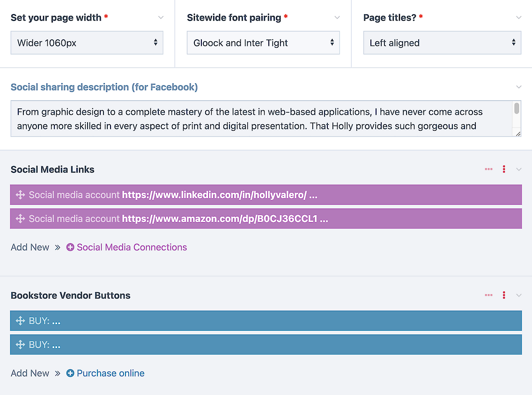The height and width of the screenshot is (395, 532).
Task: Click the move handle on the first BUY row
Action: [x=20, y=321]
